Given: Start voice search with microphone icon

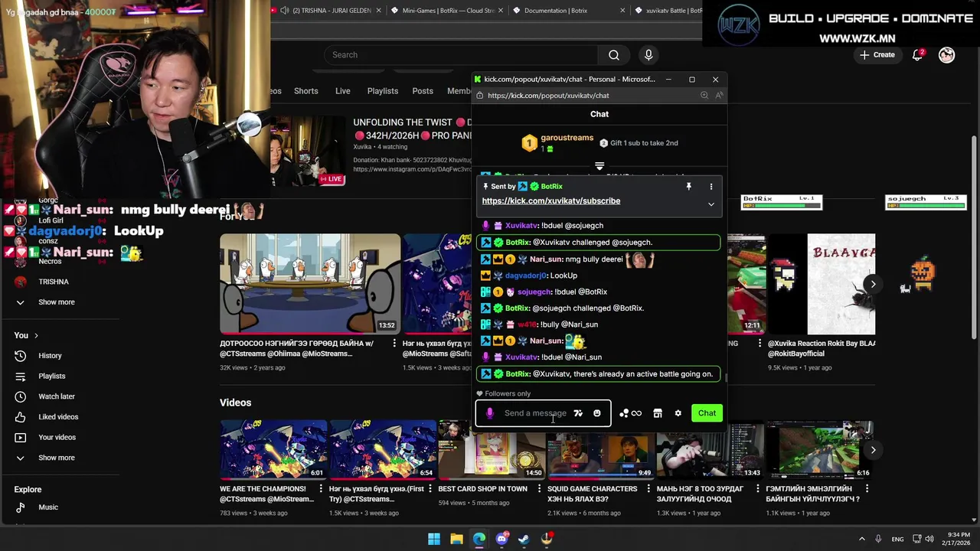Looking at the screenshot, I should tap(648, 55).
